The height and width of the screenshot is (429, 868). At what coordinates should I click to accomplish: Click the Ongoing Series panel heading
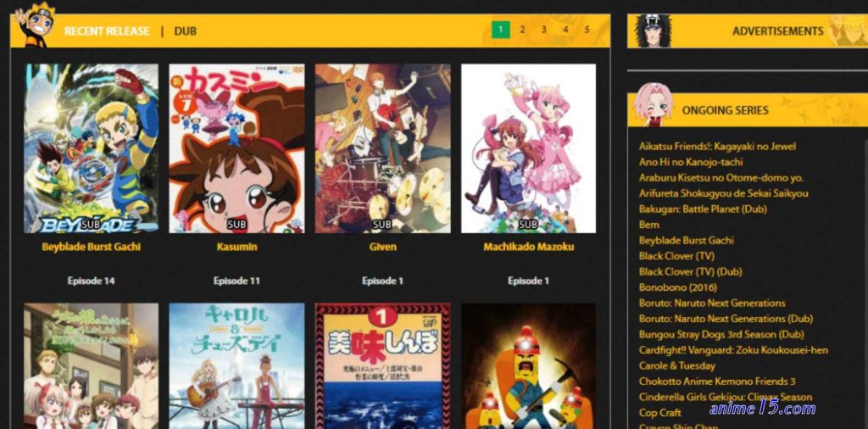(726, 110)
